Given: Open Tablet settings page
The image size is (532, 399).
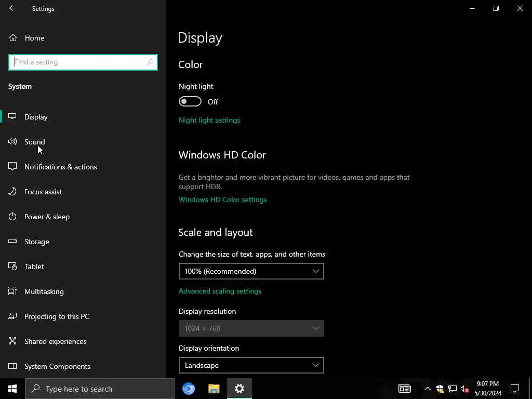Looking at the screenshot, I should [83, 267].
